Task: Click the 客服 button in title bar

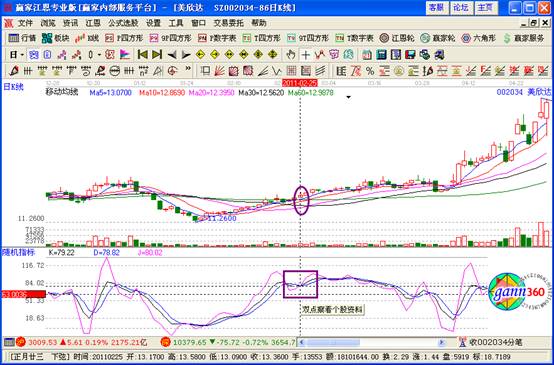Action: click(437, 7)
